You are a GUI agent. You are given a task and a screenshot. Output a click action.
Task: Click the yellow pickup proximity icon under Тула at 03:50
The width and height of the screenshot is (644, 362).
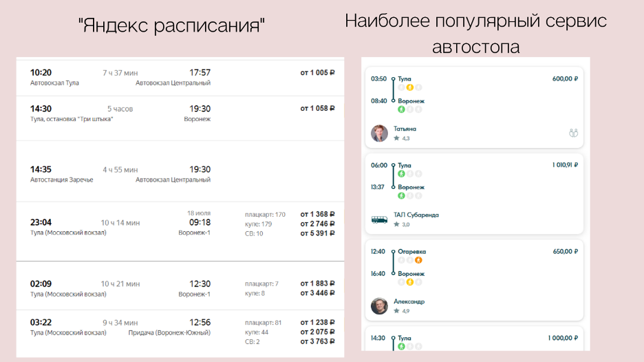pyautogui.click(x=410, y=87)
